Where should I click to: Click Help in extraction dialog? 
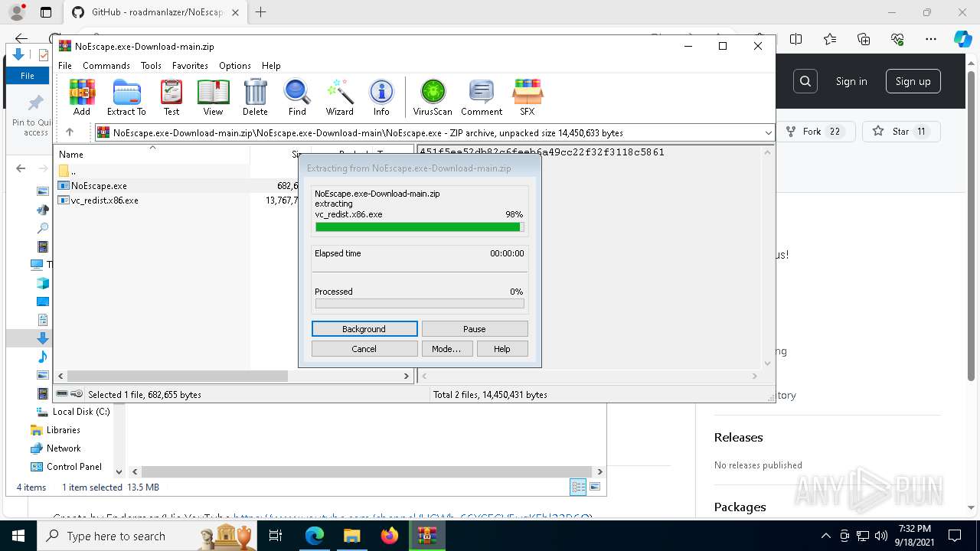click(502, 349)
